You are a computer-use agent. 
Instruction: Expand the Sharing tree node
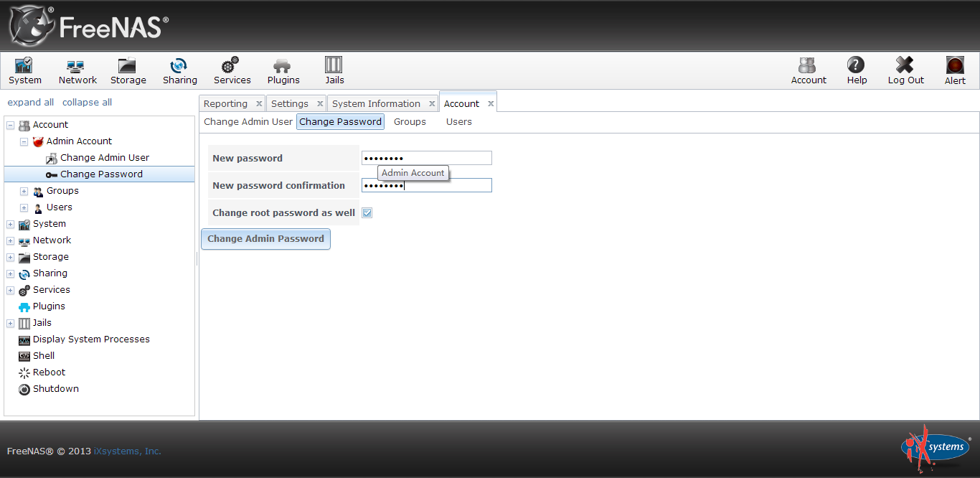point(10,273)
